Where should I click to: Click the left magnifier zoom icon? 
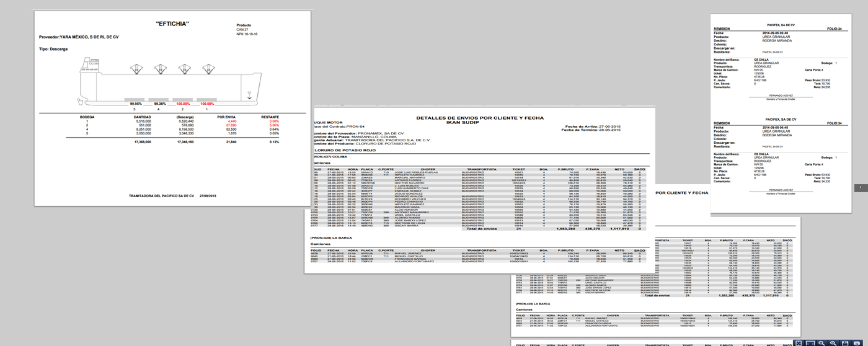click(x=821, y=343)
